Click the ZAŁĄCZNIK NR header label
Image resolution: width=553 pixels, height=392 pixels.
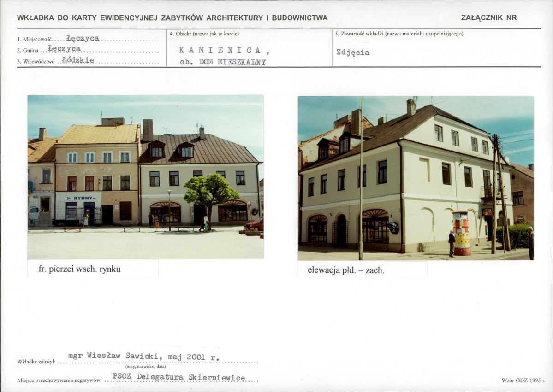click(489, 18)
